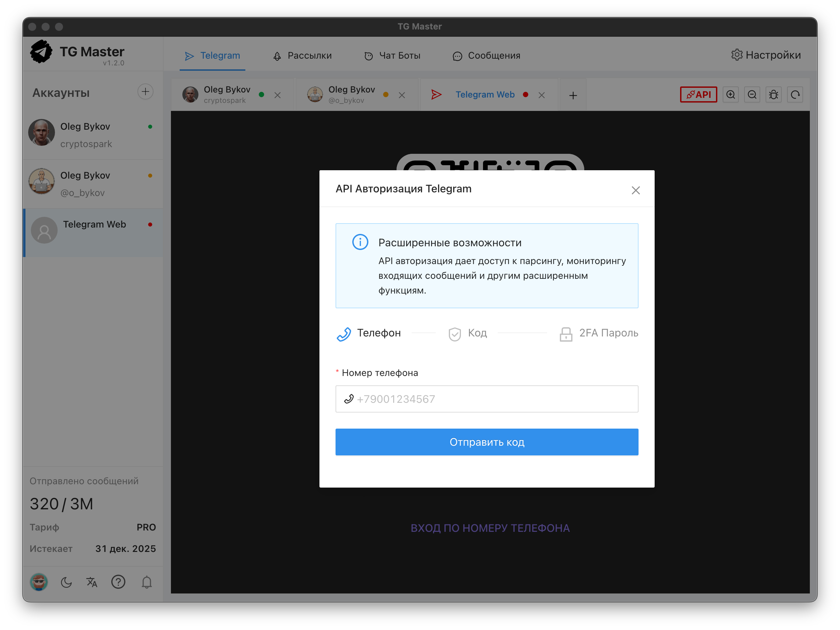The width and height of the screenshot is (840, 630).
Task: Add new account with plus icon
Action: pos(145,92)
